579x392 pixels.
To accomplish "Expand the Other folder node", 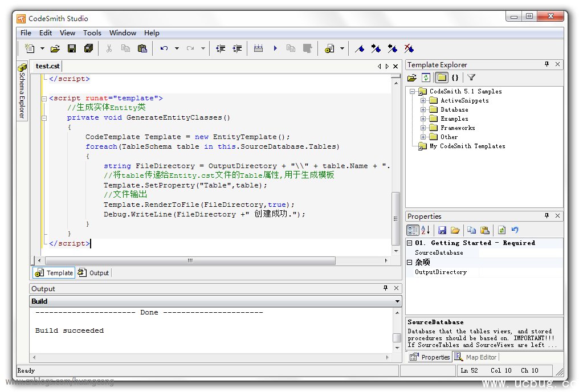I will (423, 137).
